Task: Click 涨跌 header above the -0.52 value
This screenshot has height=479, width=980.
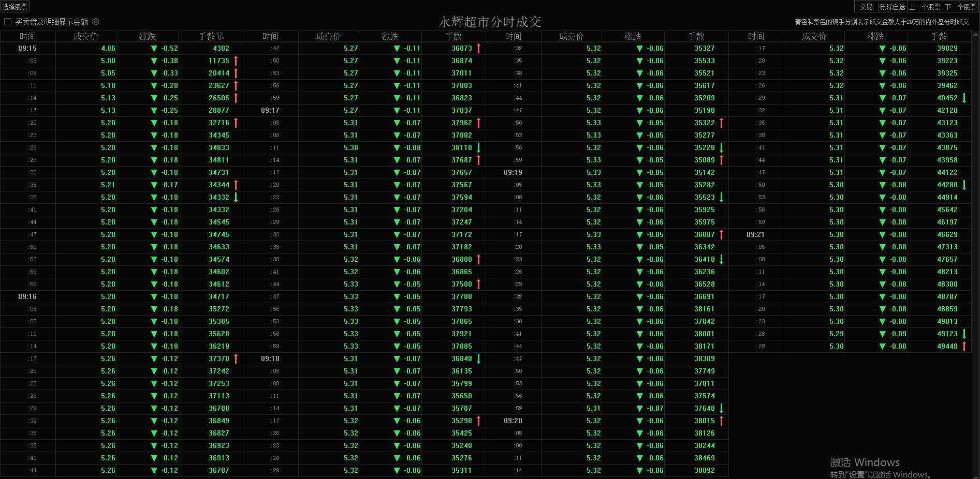Action: pos(147,36)
